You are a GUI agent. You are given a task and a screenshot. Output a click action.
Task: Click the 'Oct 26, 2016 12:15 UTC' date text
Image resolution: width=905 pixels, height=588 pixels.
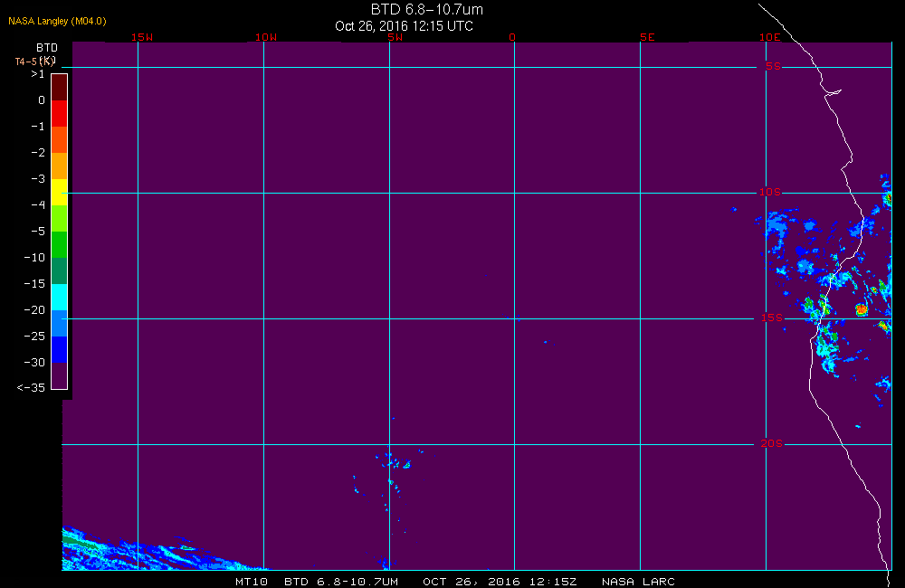tap(404, 26)
